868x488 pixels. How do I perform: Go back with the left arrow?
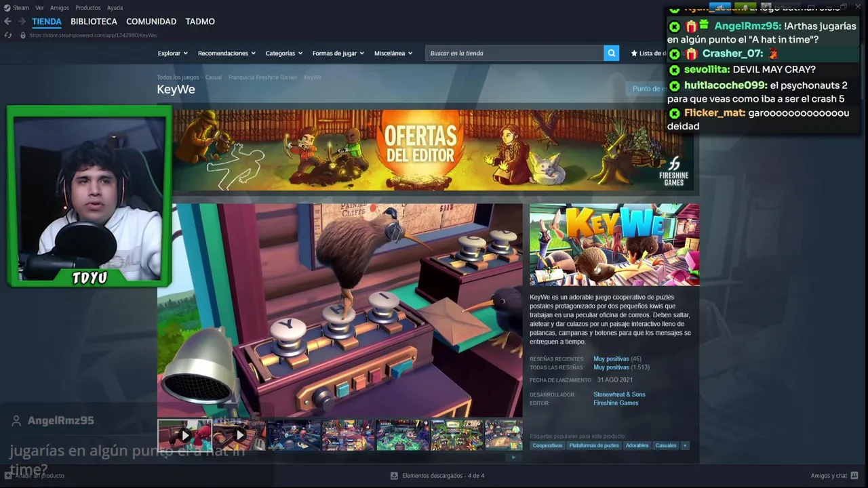(x=7, y=22)
